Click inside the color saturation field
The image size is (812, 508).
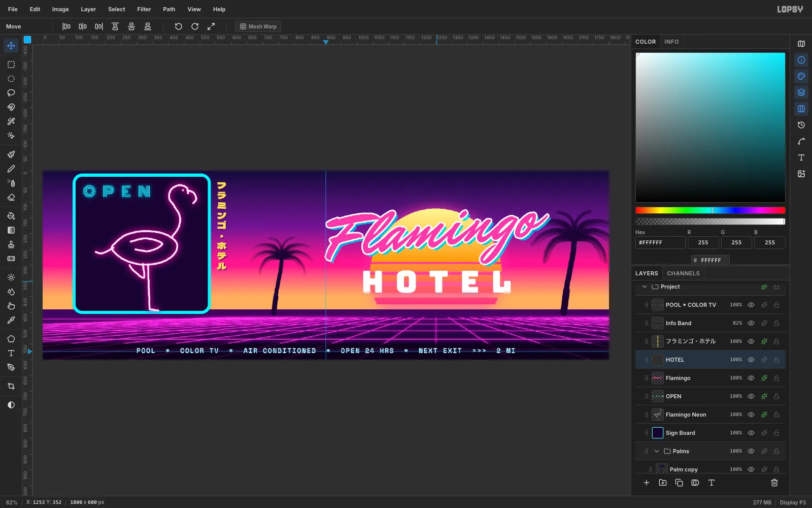click(710, 128)
